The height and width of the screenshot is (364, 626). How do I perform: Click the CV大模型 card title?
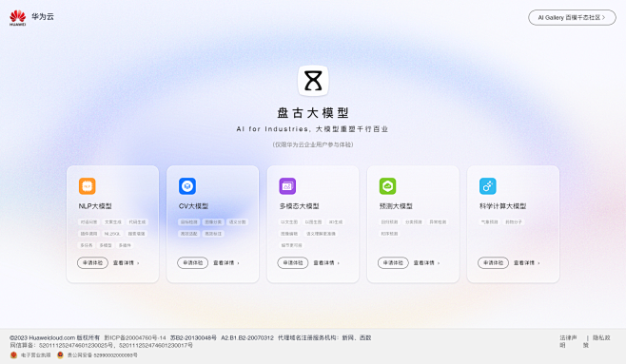(x=194, y=206)
